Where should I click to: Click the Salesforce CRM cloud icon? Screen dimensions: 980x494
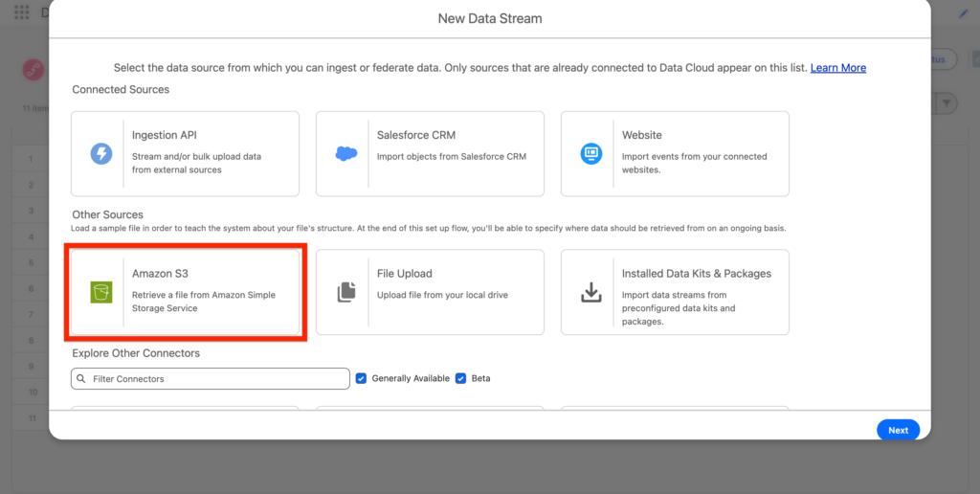point(345,153)
